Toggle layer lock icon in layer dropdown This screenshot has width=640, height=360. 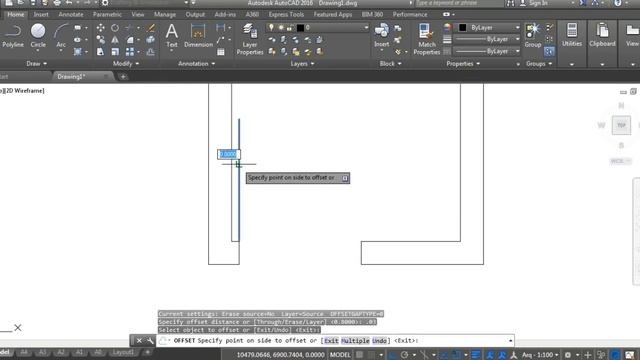289,28
